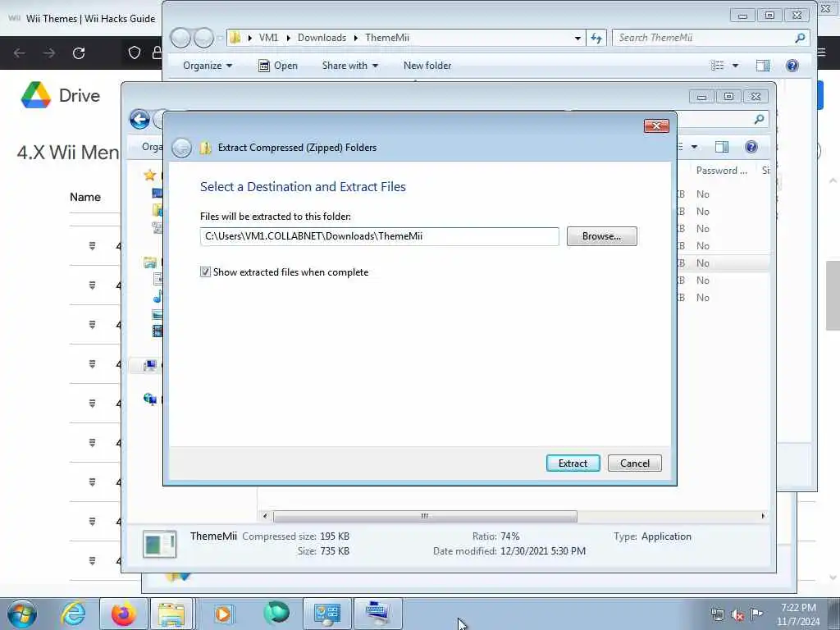840x630 pixels.
Task: Click the Name column header in Drive
Action: click(85, 197)
